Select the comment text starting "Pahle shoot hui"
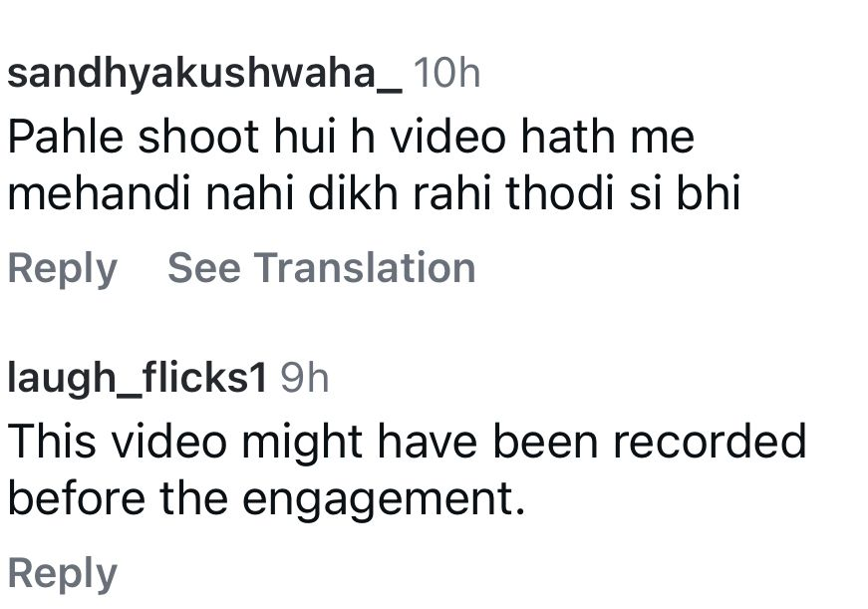This screenshot has width=868, height=609. (350, 137)
